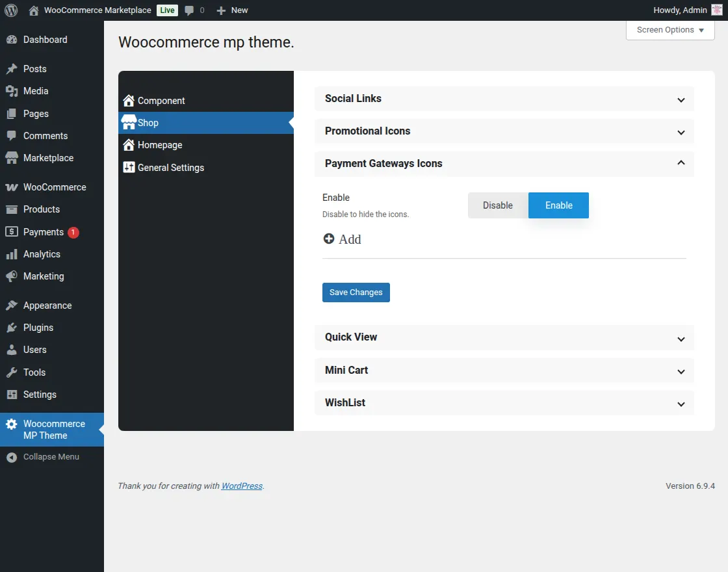
Task: Click the Marketplace store icon
Action: click(12, 158)
